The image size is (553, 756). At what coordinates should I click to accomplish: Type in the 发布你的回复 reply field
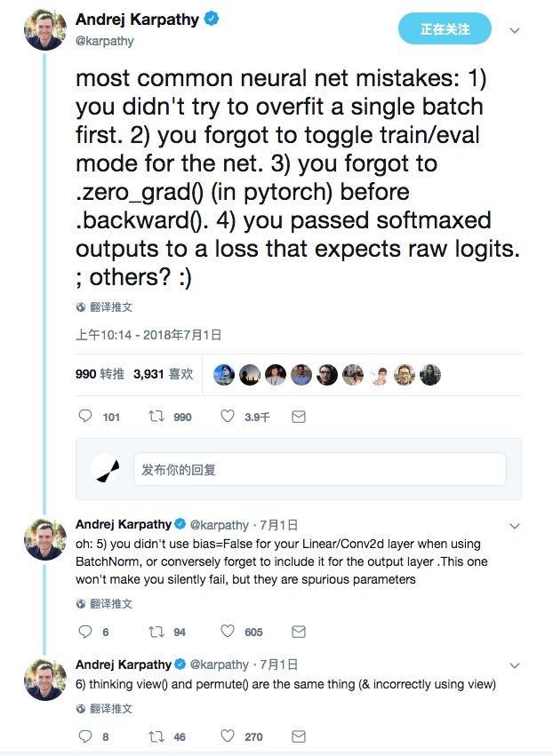pos(320,469)
